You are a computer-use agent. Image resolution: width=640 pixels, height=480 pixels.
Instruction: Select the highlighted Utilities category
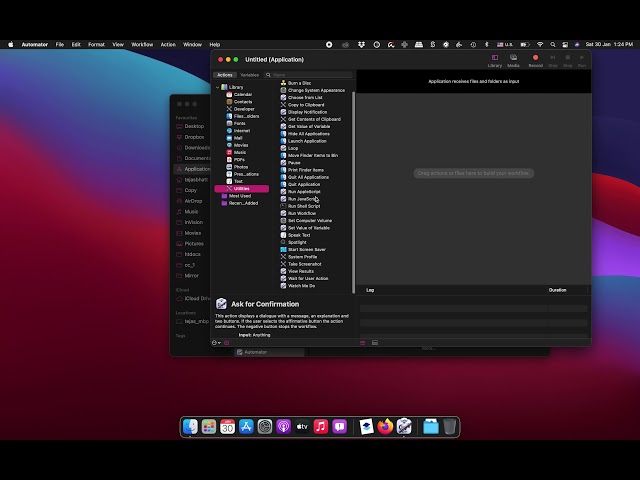[242, 189]
